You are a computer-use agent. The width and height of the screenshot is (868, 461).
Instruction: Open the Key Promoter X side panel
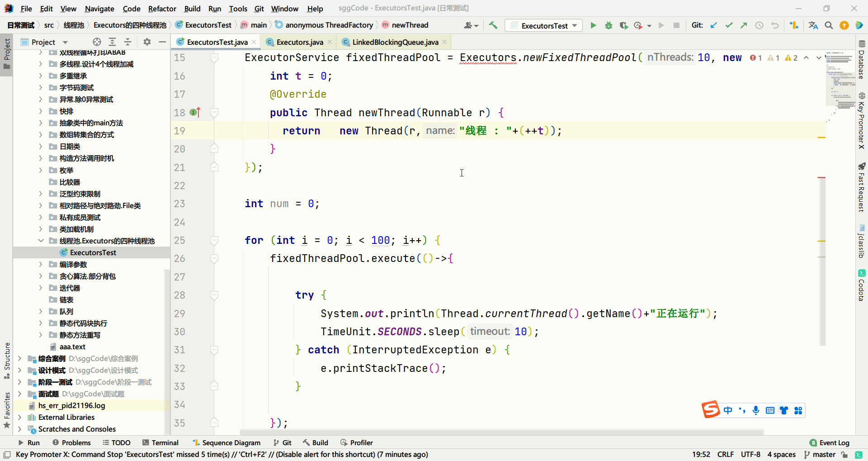[x=862, y=120]
